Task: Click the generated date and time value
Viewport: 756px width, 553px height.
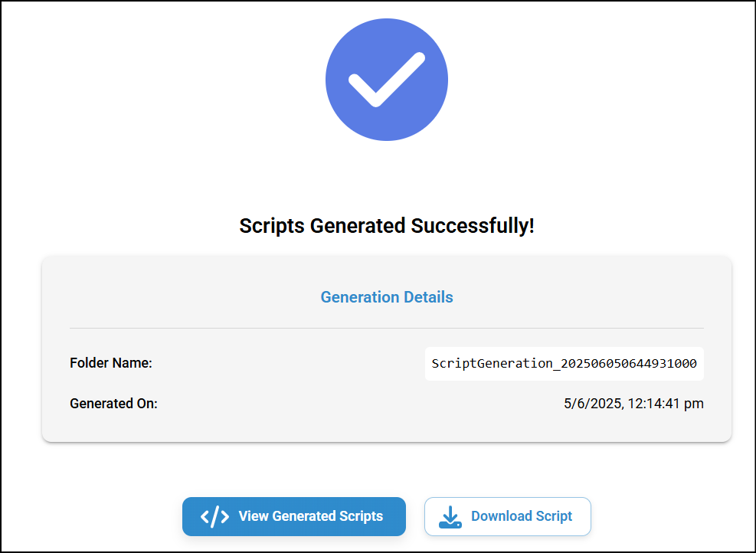Action: tap(633, 404)
